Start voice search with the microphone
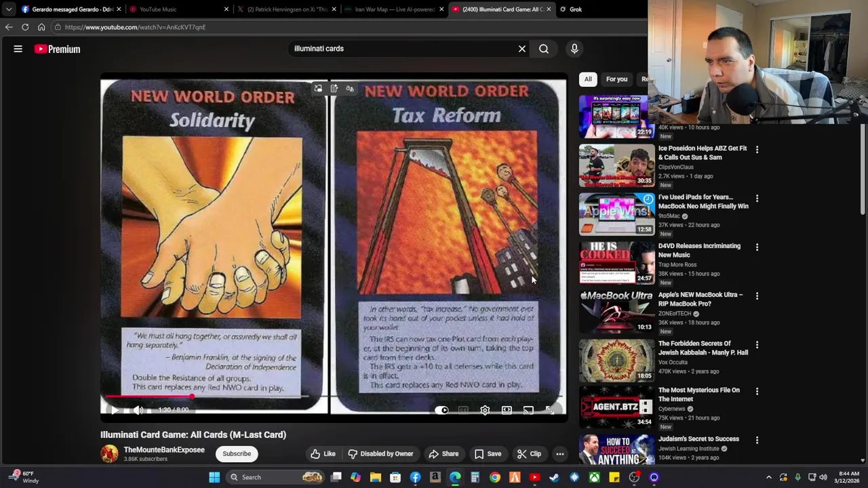The image size is (868, 488). pos(574,49)
